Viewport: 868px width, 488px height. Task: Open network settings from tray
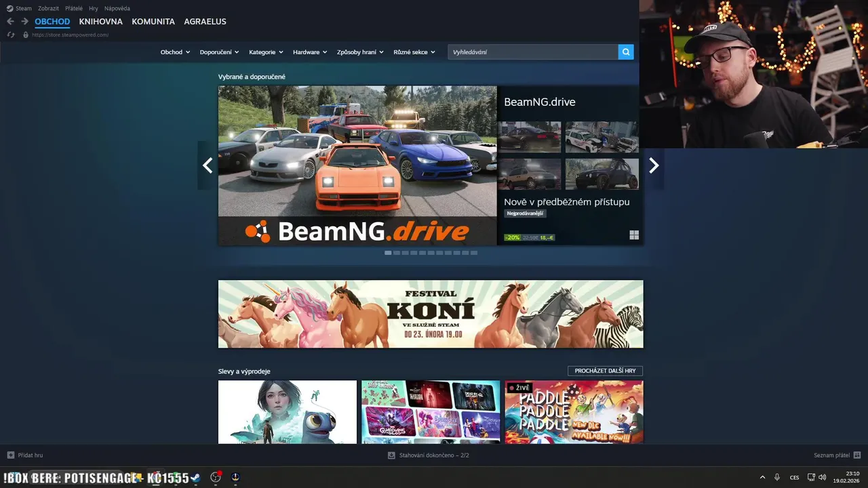click(811, 477)
